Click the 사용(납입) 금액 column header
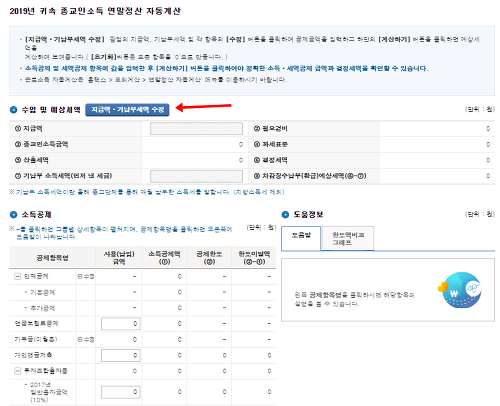Image resolution: width=500 pixels, height=406 pixels. [x=119, y=258]
